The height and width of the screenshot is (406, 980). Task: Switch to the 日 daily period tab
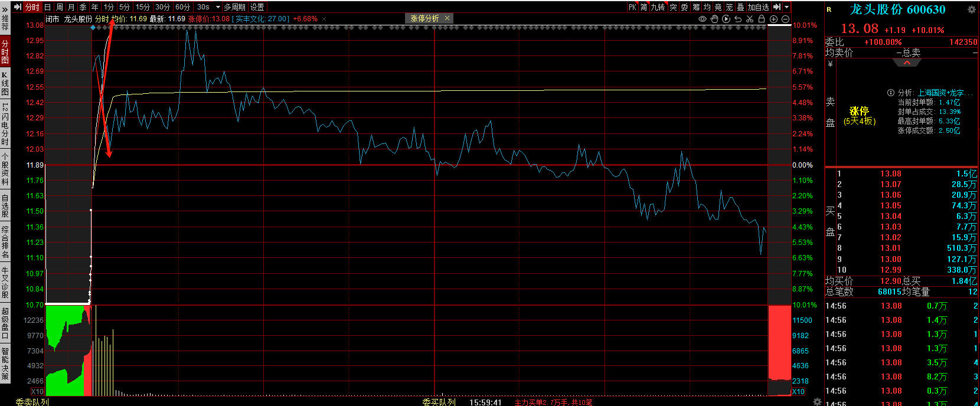48,7
